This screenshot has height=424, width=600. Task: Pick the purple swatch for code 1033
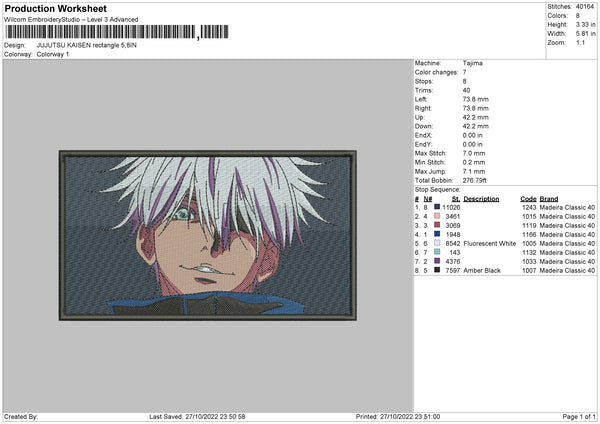(x=436, y=261)
